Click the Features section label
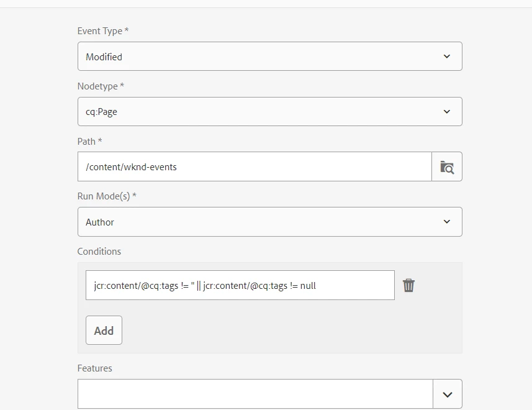 point(95,368)
